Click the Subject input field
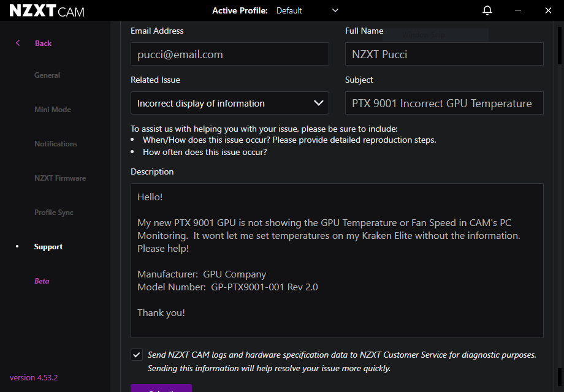 (444, 103)
